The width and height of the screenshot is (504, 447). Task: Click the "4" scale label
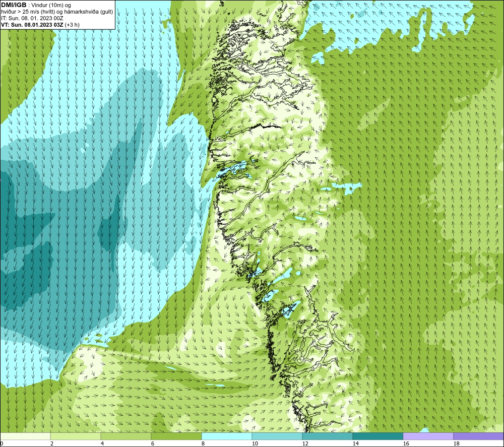102,444
